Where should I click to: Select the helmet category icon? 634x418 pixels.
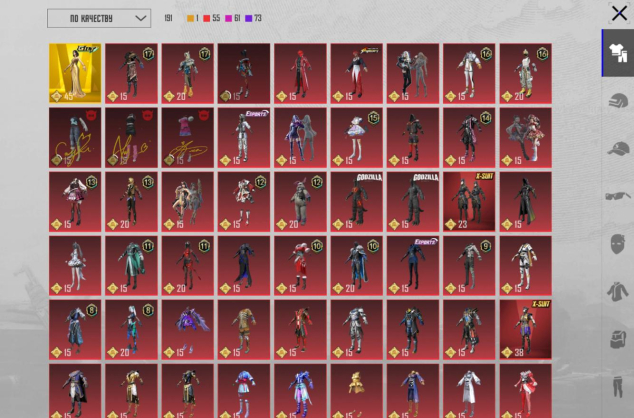(x=617, y=101)
